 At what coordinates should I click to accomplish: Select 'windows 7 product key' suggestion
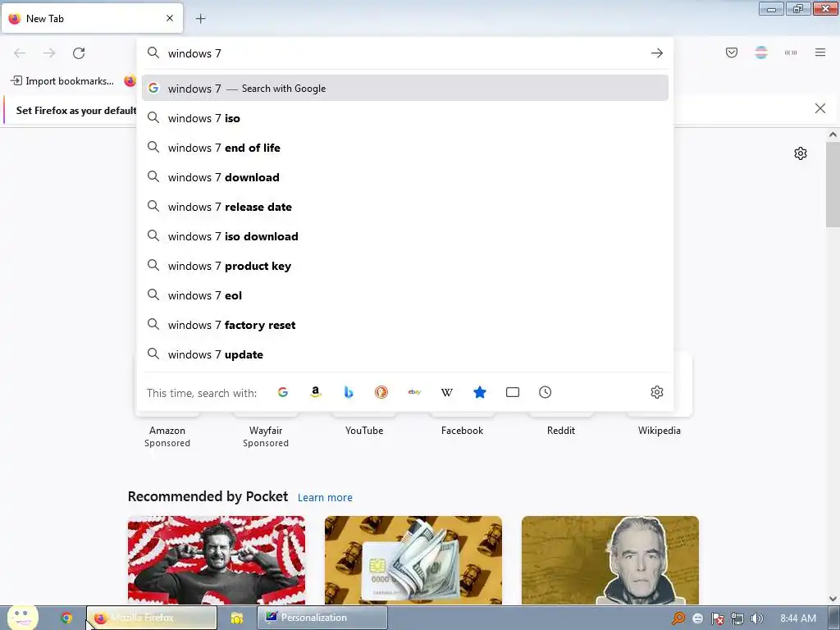405,266
